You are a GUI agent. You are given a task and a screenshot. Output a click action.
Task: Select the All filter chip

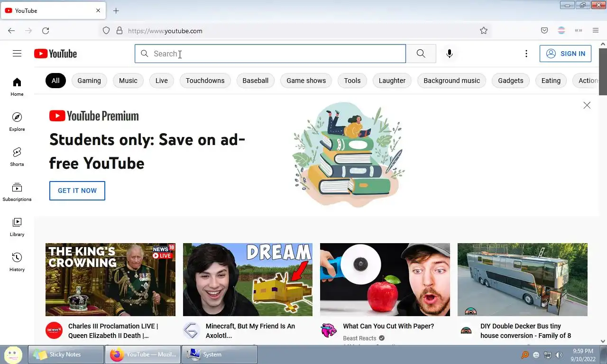pyautogui.click(x=55, y=81)
